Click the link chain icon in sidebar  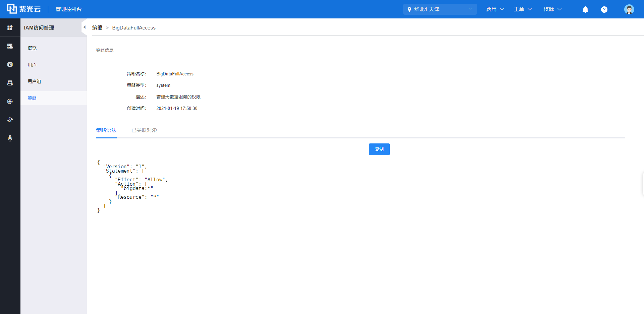pyautogui.click(x=10, y=120)
